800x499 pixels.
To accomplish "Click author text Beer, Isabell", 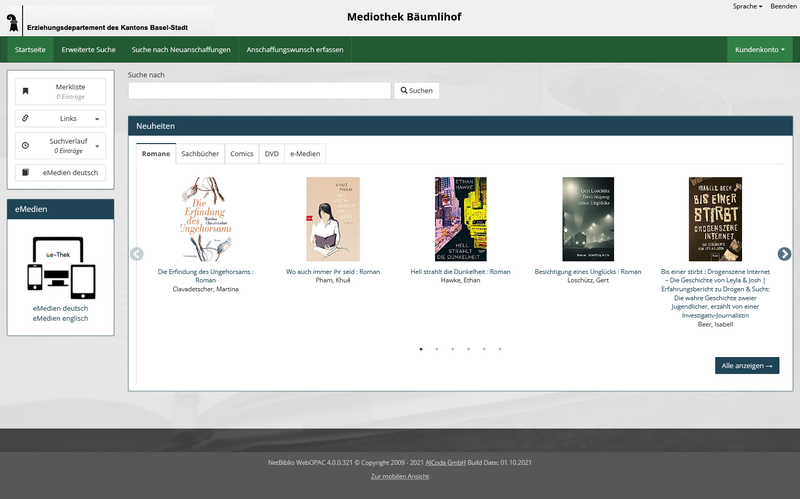I will point(715,324).
